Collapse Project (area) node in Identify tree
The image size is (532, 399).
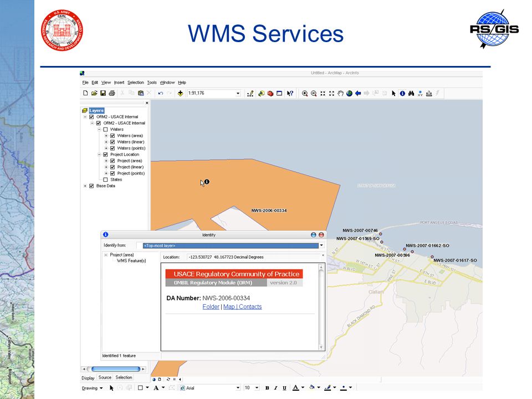[x=105, y=255]
